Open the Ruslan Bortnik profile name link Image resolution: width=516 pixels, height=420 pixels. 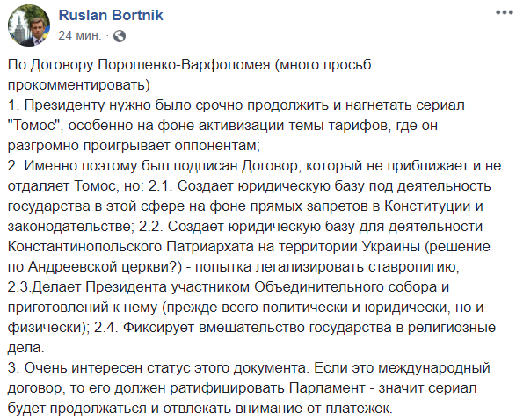pyautogui.click(x=111, y=15)
